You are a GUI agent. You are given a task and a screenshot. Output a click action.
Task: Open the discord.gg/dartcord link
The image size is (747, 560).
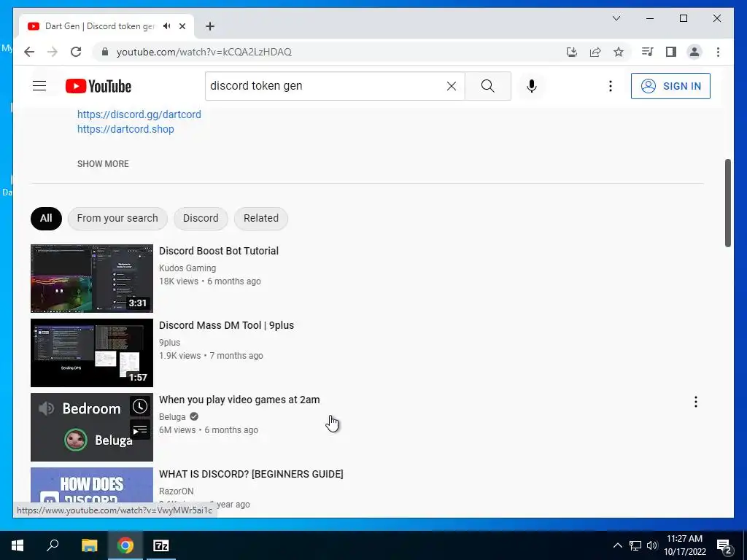[139, 114]
